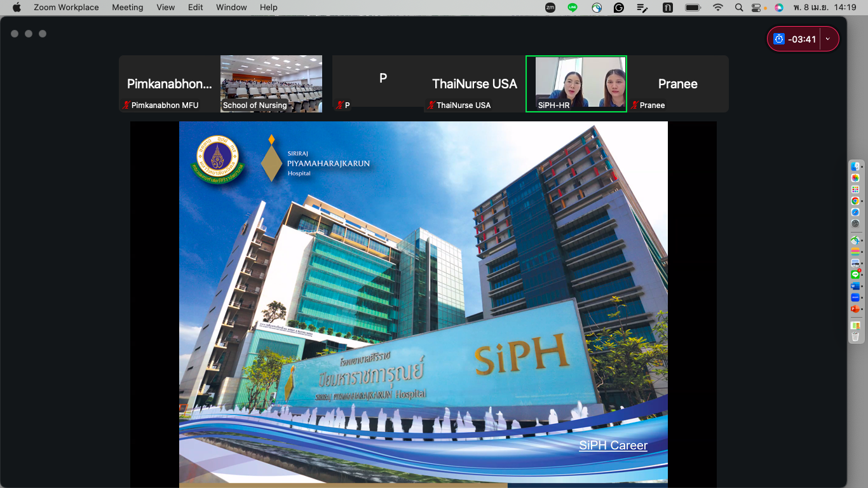Expand the timer dropdown chevron
The image size is (868, 488).
[827, 39]
